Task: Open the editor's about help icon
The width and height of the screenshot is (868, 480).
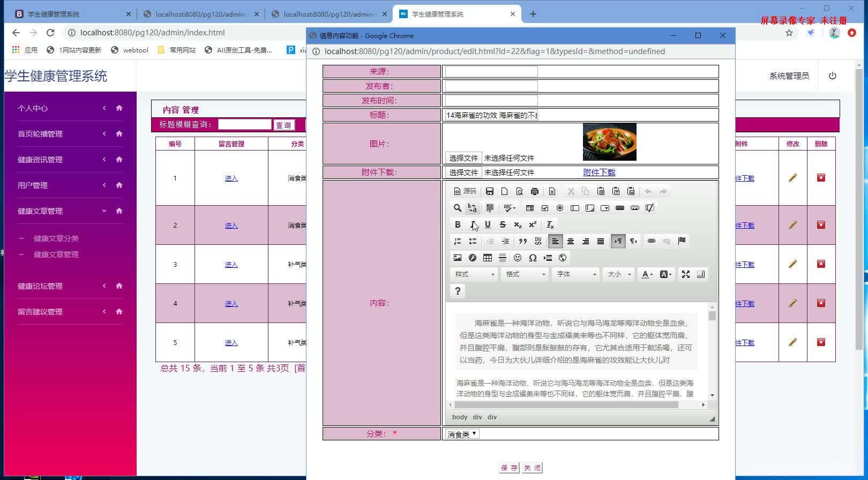Action: coord(458,291)
